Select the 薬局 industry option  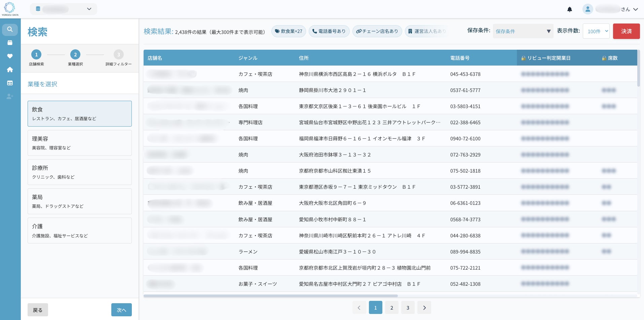80,201
